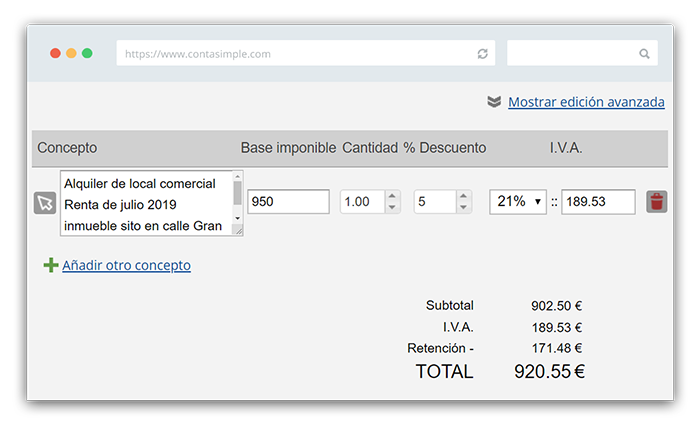Click the I.V.A. amount field 189.53
The image size is (700, 431).
pos(598,202)
